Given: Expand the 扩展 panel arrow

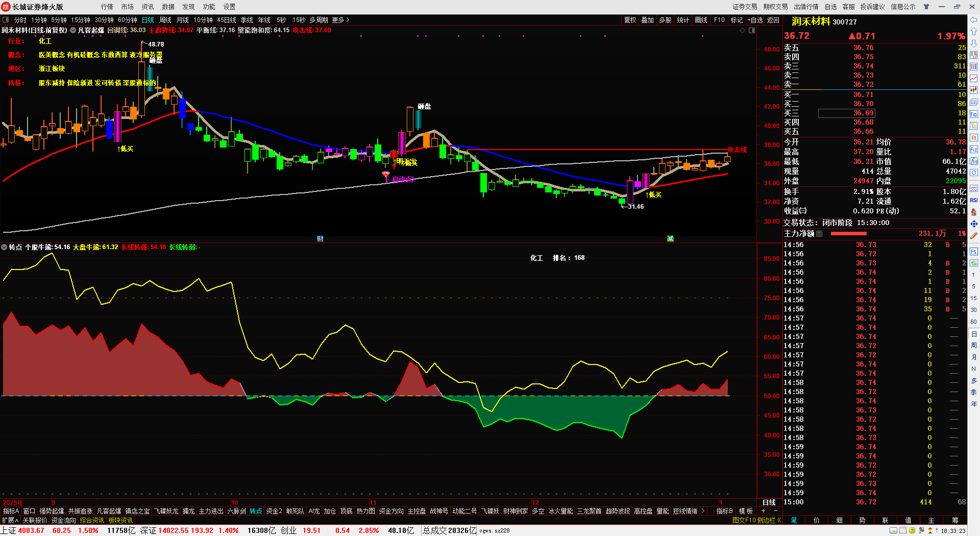Looking at the screenshot, I should point(10,520).
